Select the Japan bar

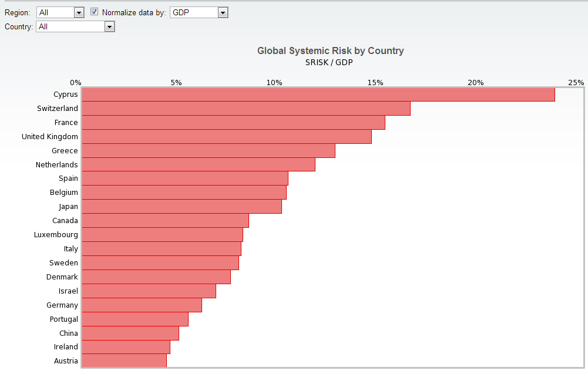point(182,207)
